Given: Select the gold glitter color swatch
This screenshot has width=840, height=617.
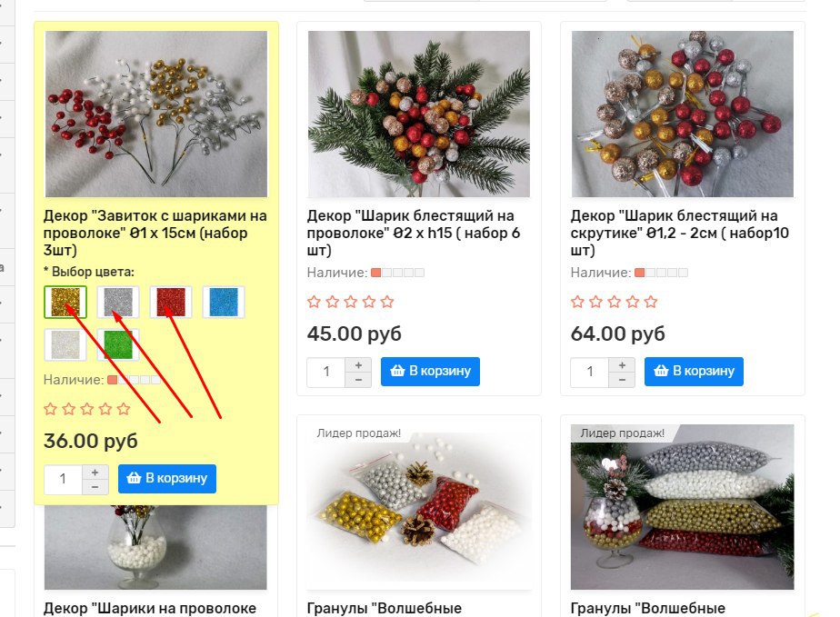Looking at the screenshot, I should tap(65, 302).
